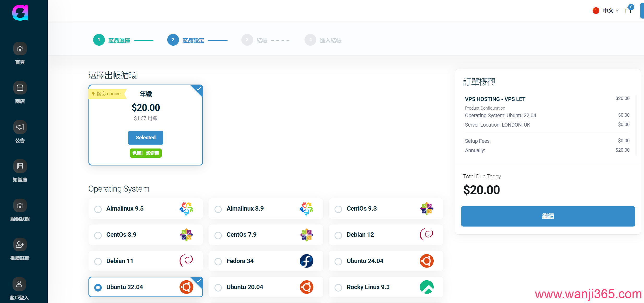Open the announcements megaphone icon

pyautogui.click(x=20, y=127)
